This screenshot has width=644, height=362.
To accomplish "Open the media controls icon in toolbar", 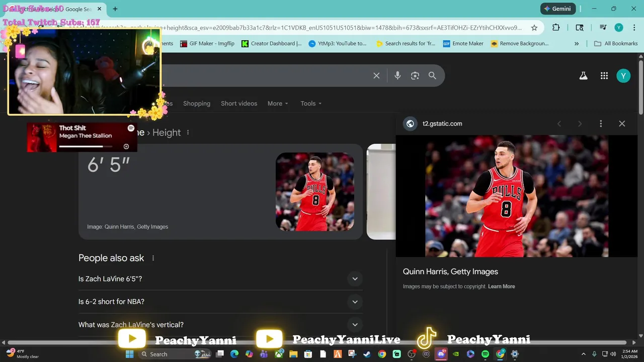I will (x=603, y=28).
